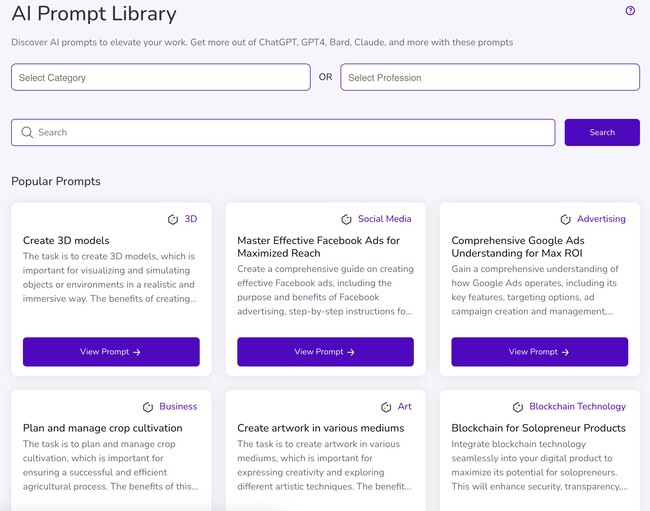
Task: View Prompt for Facebook Ads card
Action: point(325,352)
